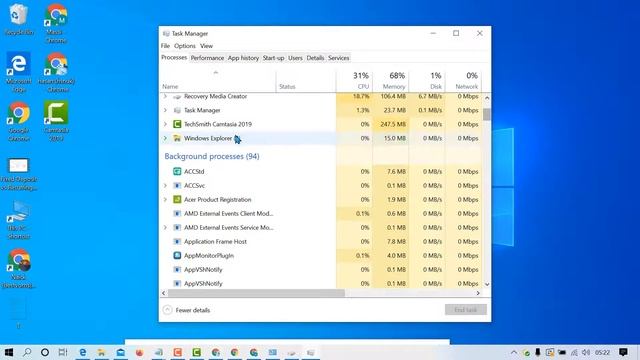Screen dimensions: 640x360
Task: Open the network tray icon
Action: coord(574,352)
